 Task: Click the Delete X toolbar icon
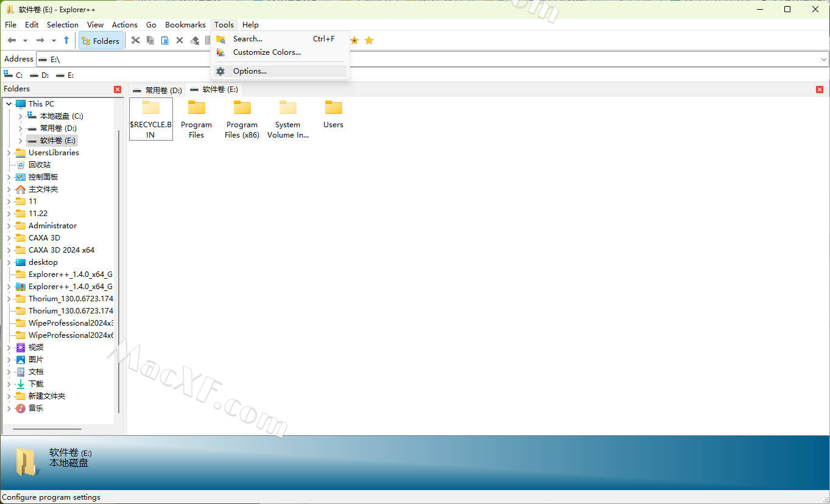pos(180,40)
